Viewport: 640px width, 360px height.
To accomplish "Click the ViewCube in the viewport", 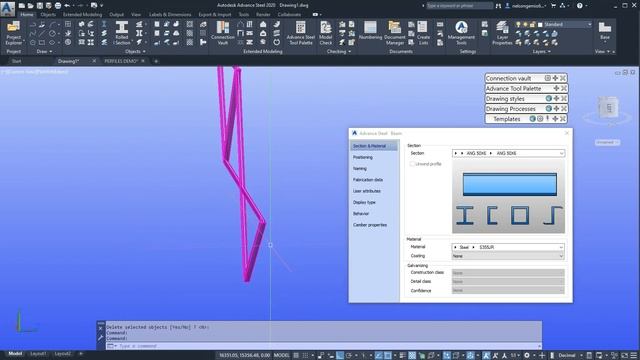I will click(x=609, y=108).
